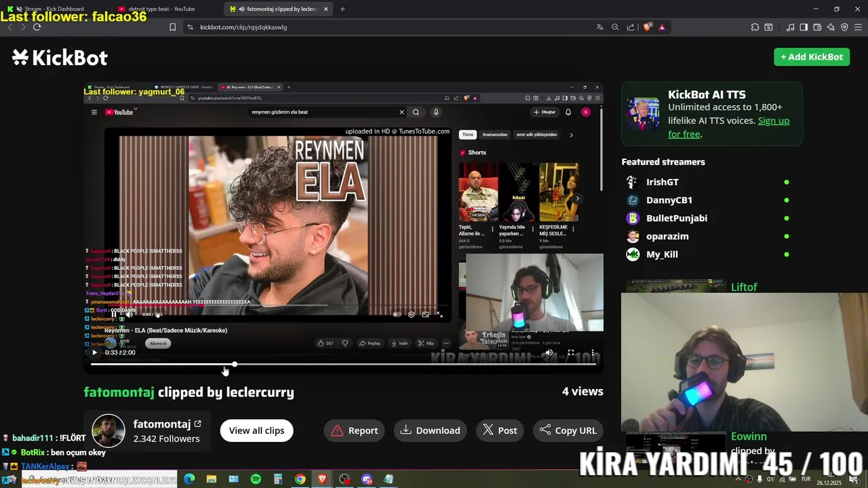This screenshot has width=868, height=488.
Task: Post the clip to X
Action: (500, 430)
